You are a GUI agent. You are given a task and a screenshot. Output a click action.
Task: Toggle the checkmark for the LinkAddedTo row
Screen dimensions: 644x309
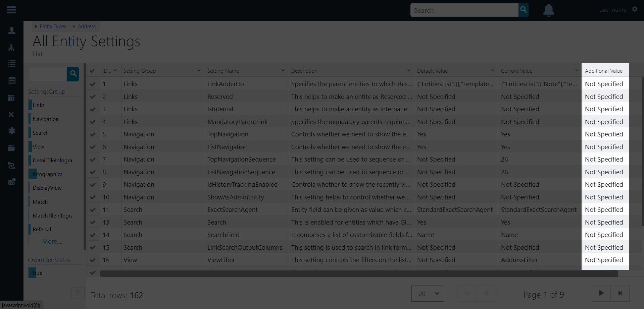(x=93, y=84)
